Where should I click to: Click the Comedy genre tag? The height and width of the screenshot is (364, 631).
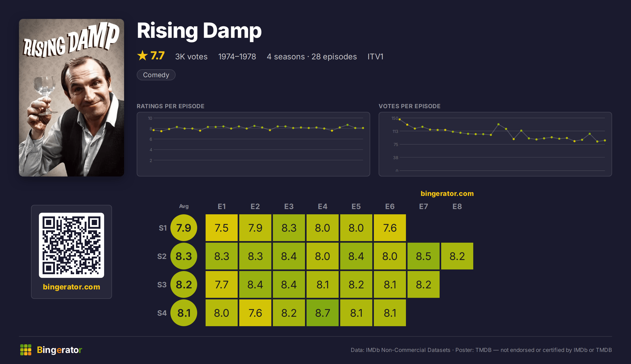[156, 75]
